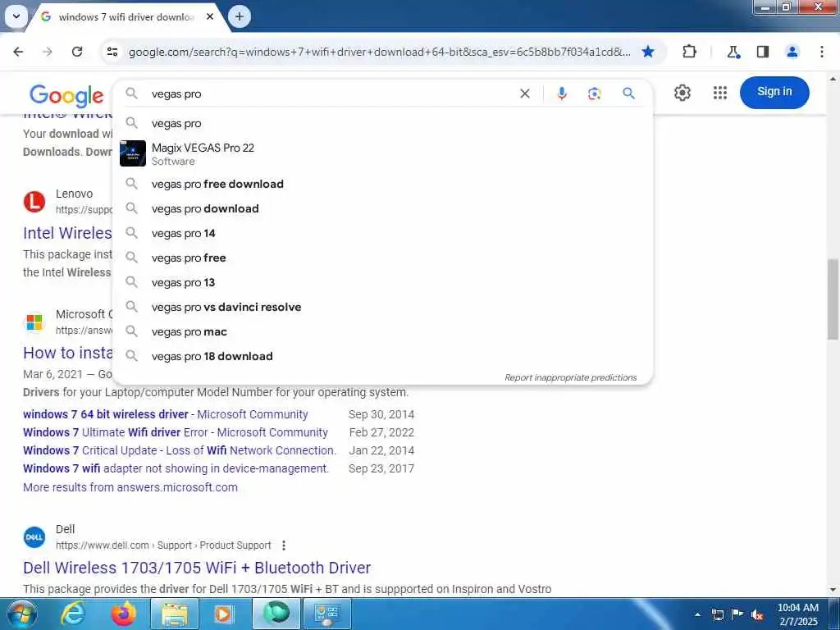This screenshot has width=840, height=630.
Task: Click the Microsoft site favicon
Action: pyautogui.click(x=34, y=322)
